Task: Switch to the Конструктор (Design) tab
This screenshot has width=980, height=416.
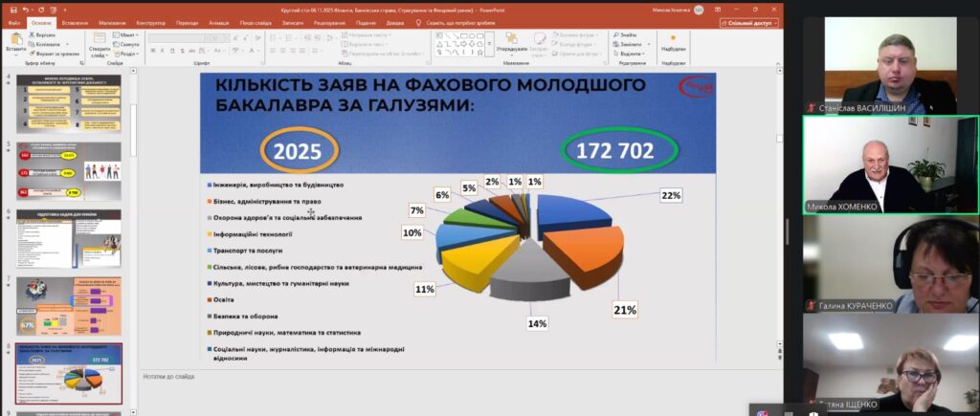Action: point(150,23)
